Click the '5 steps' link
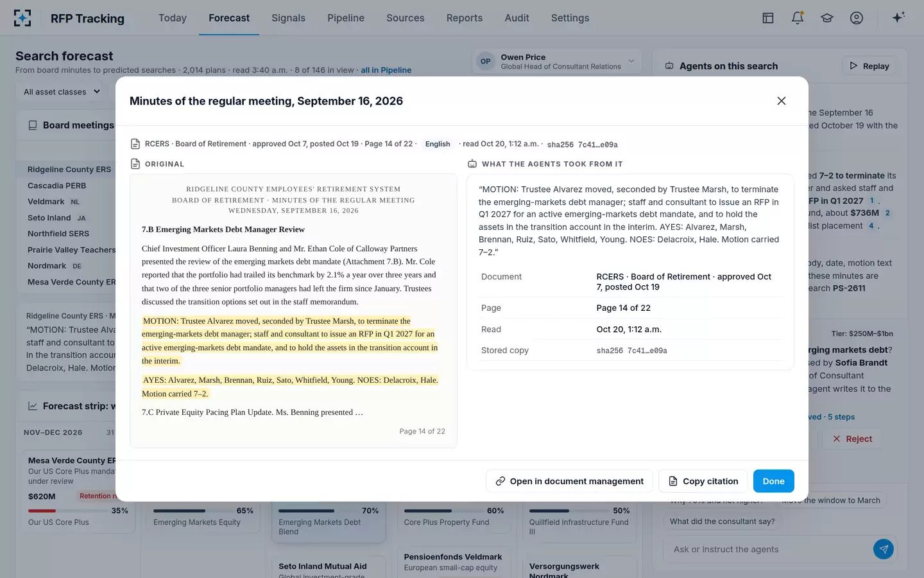 pos(841,417)
